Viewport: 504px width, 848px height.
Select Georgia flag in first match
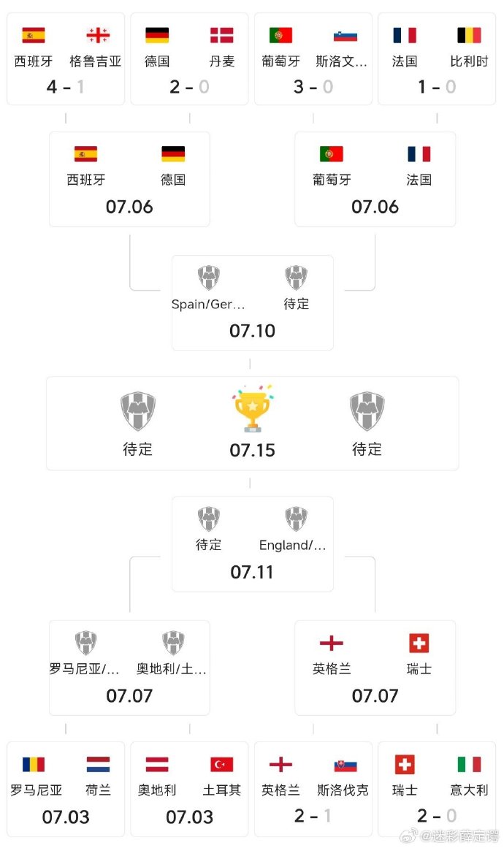[98, 35]
